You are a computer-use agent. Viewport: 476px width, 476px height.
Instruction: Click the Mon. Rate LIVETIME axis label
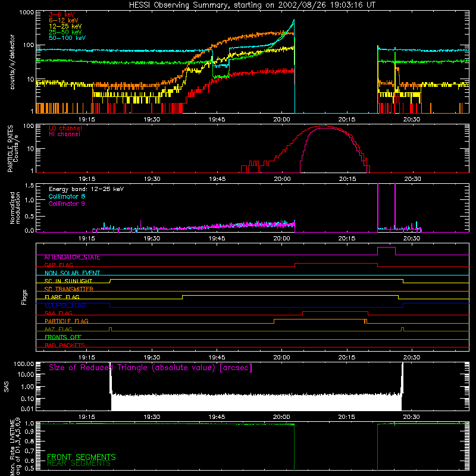click(x=15, y=446)
